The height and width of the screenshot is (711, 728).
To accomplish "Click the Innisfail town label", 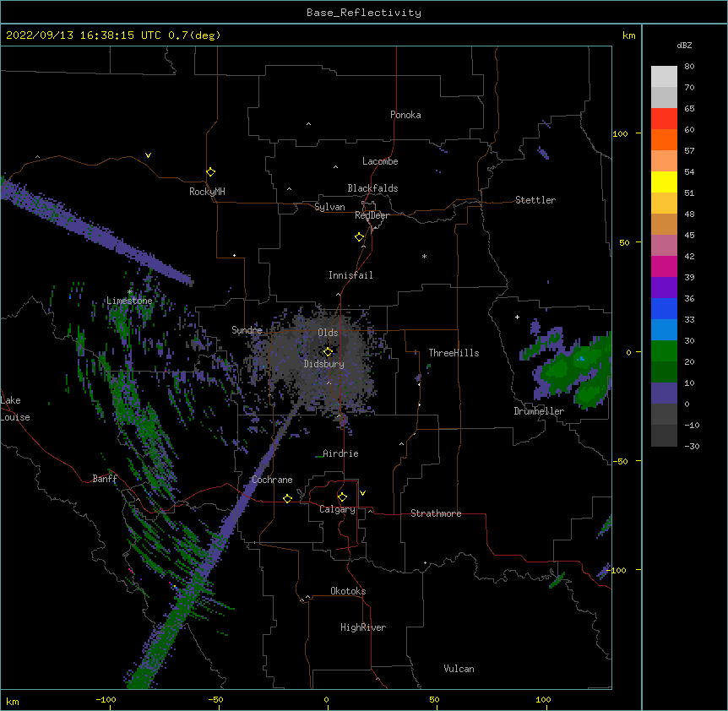I will coord(350,275).
